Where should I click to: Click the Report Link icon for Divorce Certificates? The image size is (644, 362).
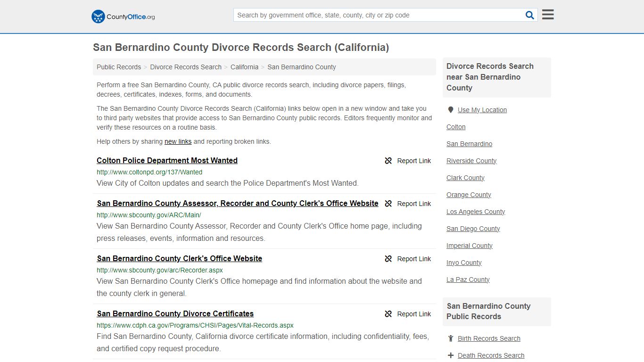pos(388,314)
